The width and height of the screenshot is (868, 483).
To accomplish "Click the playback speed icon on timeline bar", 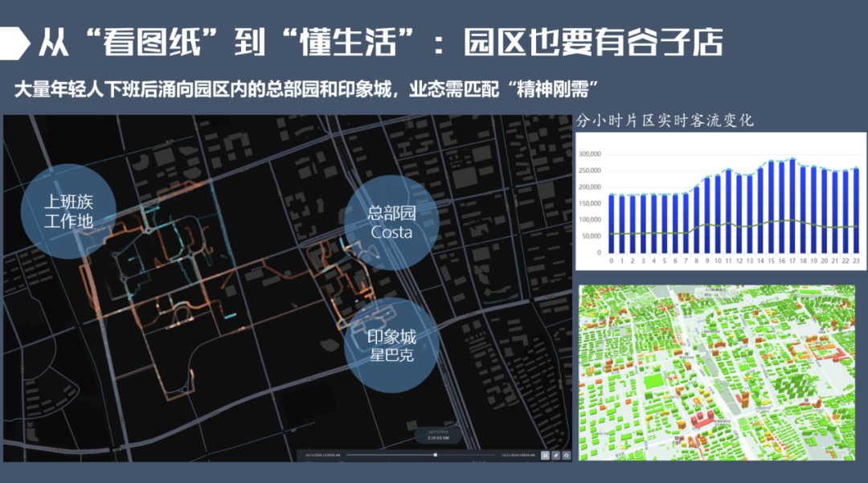I will pos(555,455).
